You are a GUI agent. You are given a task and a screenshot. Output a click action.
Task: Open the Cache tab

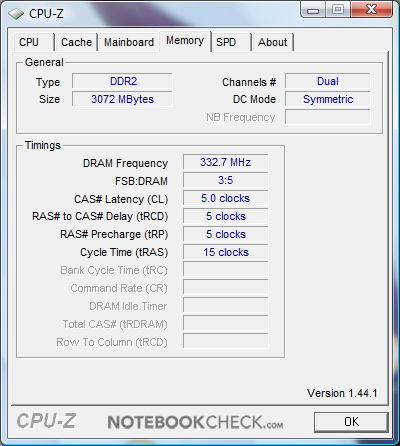[76, 42]
